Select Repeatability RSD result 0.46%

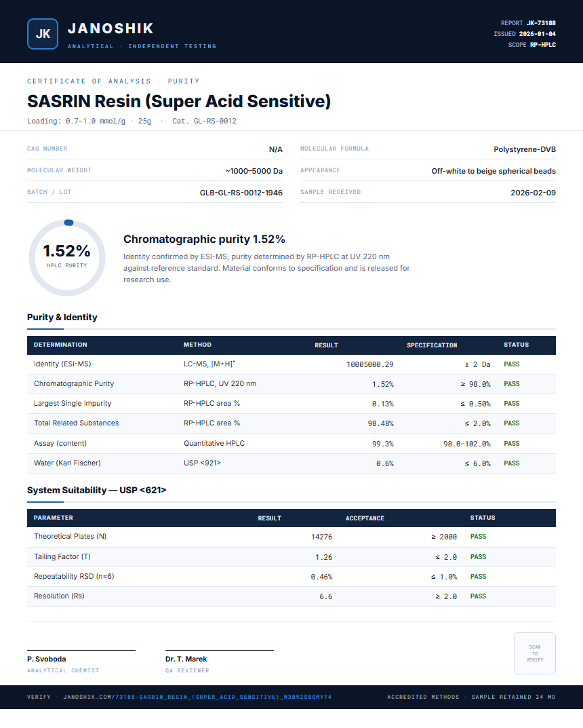(x=321, y=577)
